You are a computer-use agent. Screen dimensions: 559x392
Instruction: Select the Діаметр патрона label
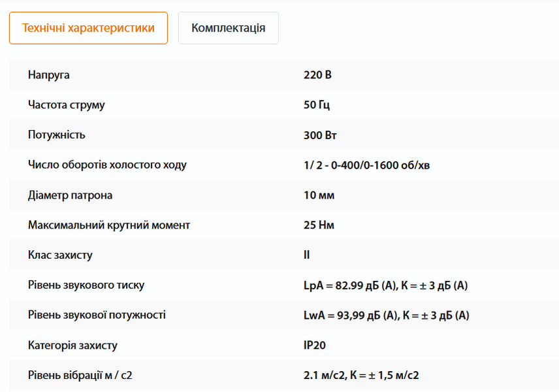(71, 195)
